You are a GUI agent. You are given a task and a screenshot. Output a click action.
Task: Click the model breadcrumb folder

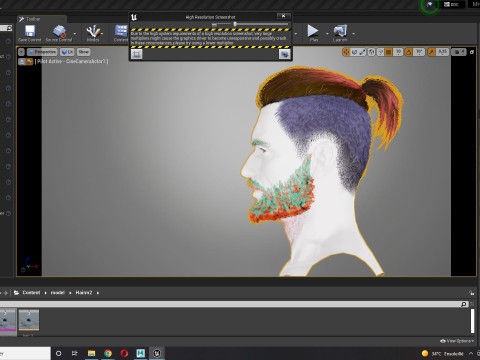pos(57,293)
